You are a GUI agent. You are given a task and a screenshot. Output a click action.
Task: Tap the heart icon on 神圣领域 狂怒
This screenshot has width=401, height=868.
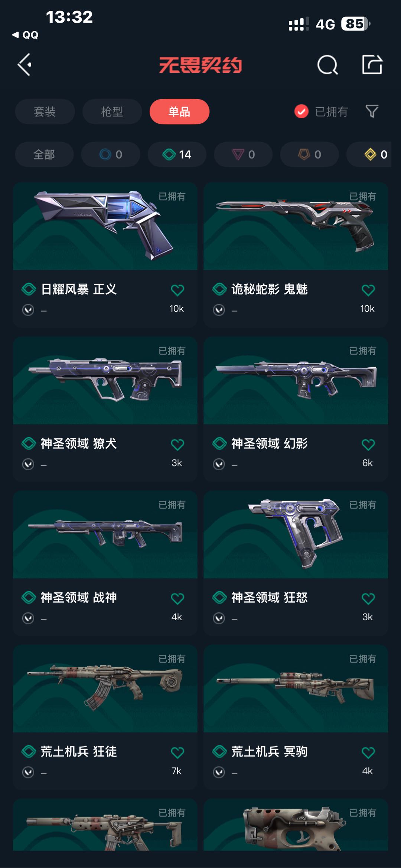pos(368,598)
